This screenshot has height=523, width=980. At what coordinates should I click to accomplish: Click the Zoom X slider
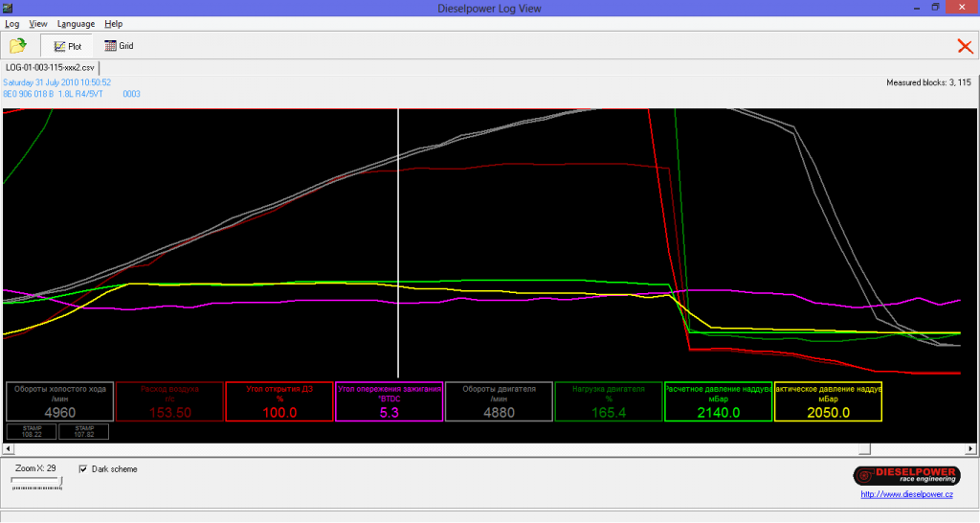tap(36, 486)
